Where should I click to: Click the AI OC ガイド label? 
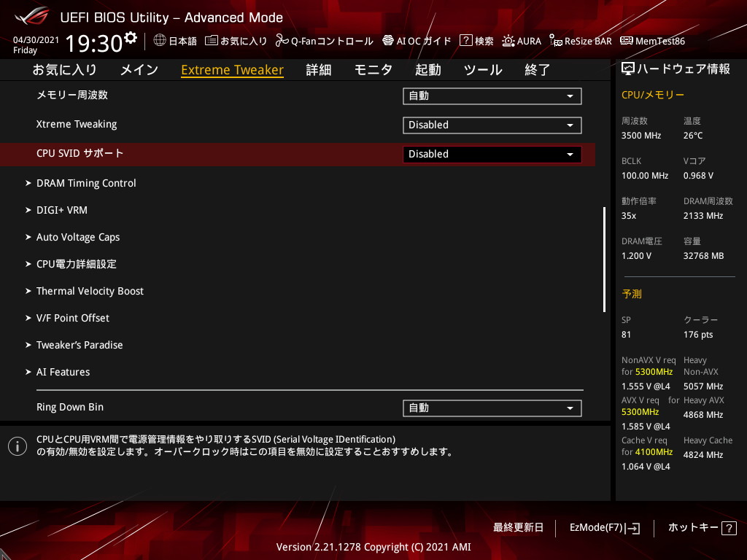pos(424,41)
